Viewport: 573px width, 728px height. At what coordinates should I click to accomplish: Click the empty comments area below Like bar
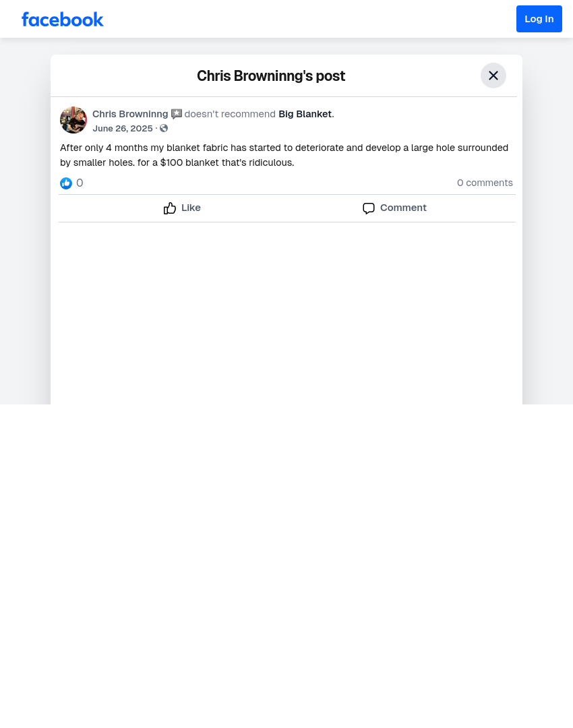286,313
